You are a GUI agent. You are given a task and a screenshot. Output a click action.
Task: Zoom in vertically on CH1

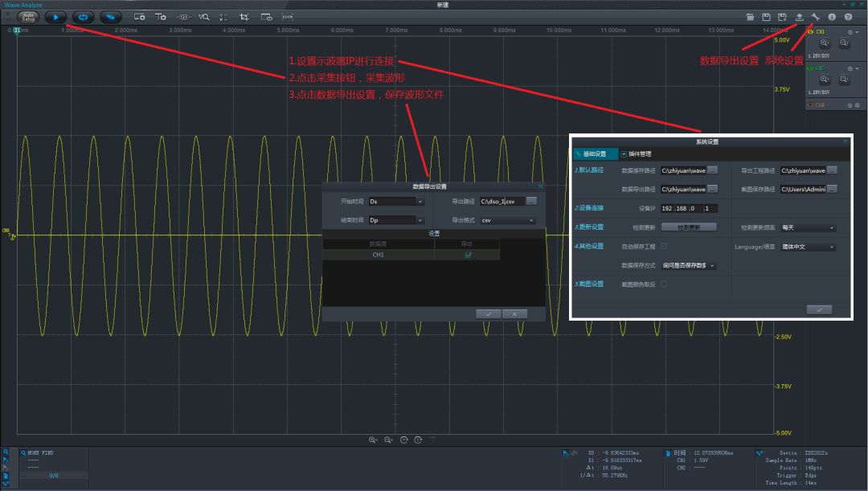824,44
